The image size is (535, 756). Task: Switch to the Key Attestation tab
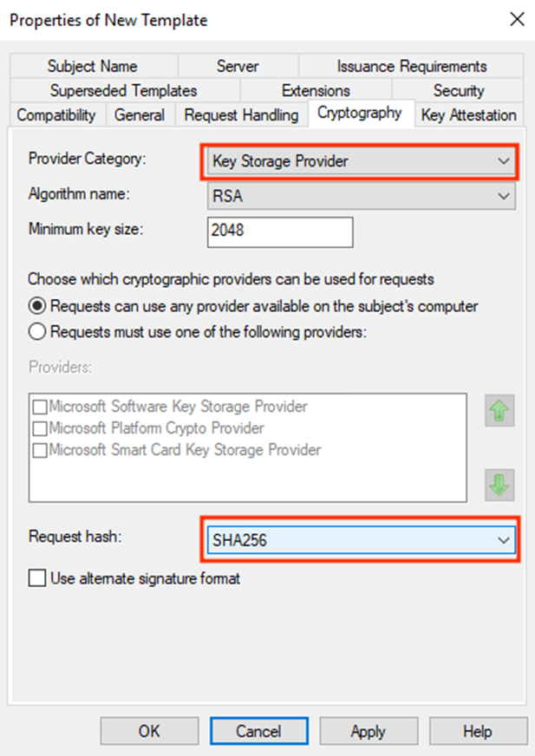[468, 115]
